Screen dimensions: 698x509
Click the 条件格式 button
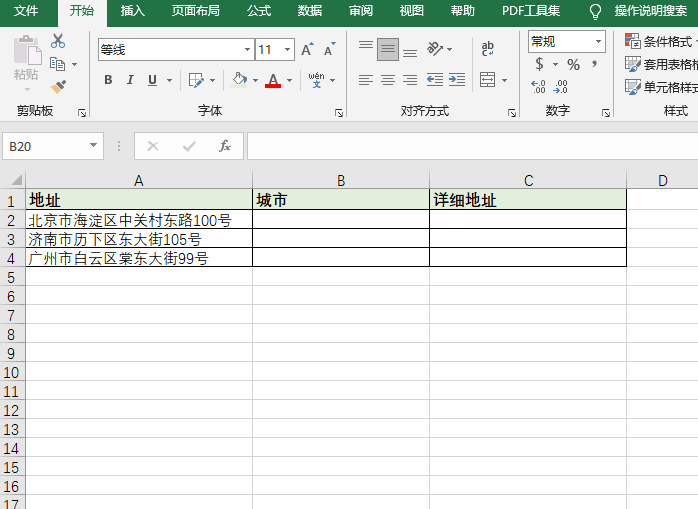(x=660, y=41)
